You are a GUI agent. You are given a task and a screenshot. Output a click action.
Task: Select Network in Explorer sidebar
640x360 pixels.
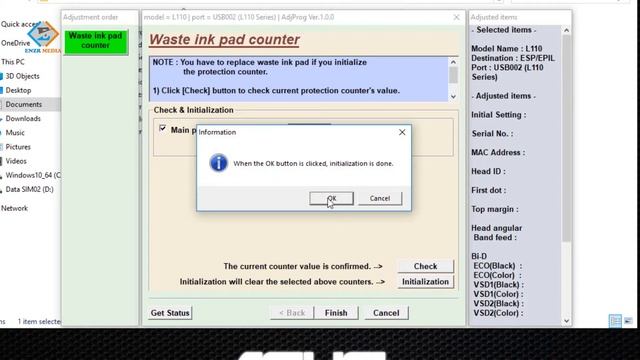14,208
